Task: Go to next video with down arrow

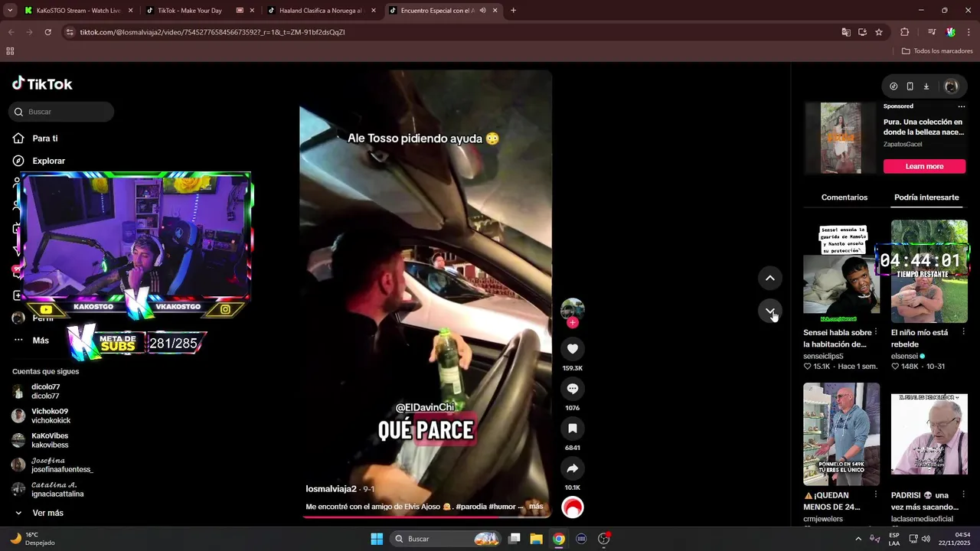Action: click(x=769, y=311)
